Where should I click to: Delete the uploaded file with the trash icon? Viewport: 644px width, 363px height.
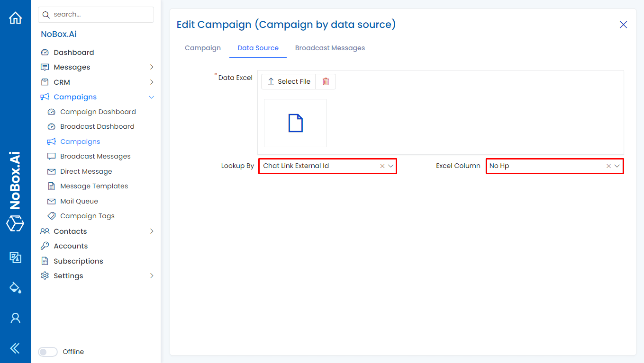(x=326, y=81)
